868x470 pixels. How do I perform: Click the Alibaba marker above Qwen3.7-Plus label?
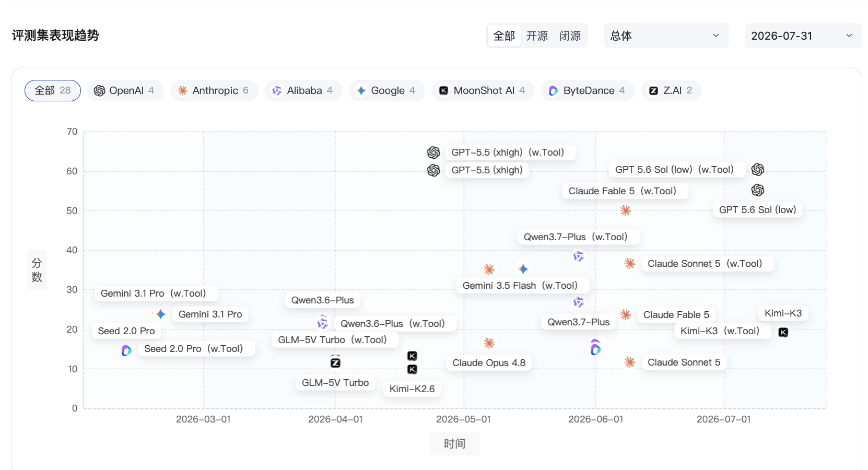pos(578,302)
